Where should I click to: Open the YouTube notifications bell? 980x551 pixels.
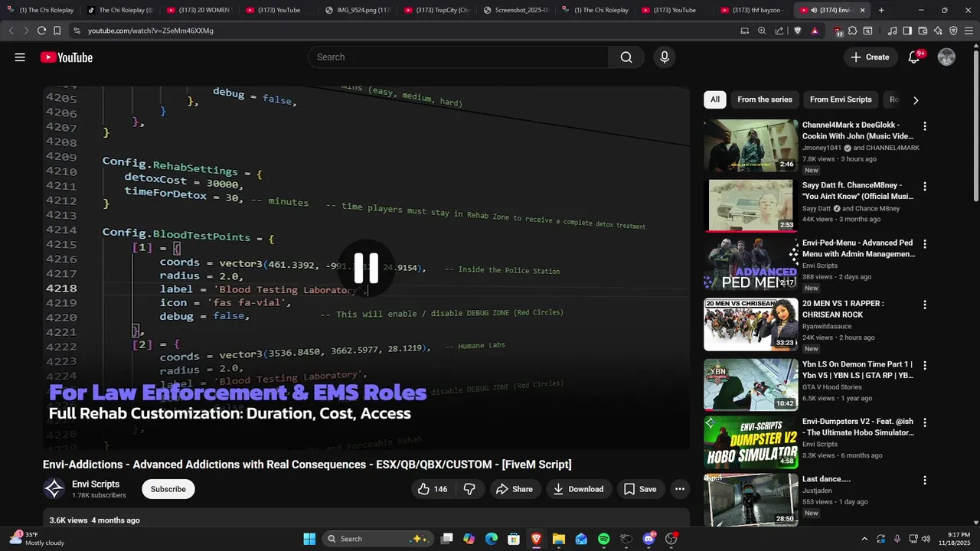913,57
